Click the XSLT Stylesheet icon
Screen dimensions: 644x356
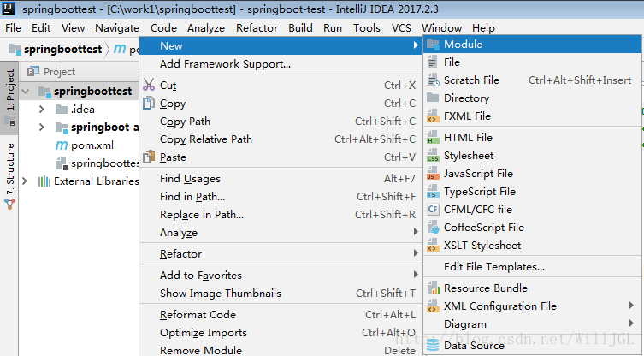pyautogui.click(x=433, y=246)
